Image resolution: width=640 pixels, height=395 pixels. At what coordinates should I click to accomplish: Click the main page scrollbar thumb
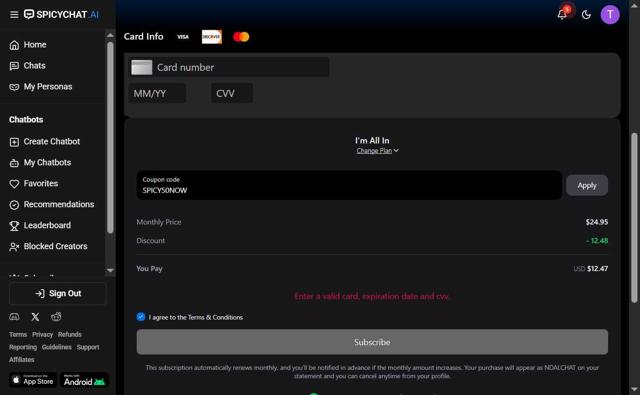634,217
